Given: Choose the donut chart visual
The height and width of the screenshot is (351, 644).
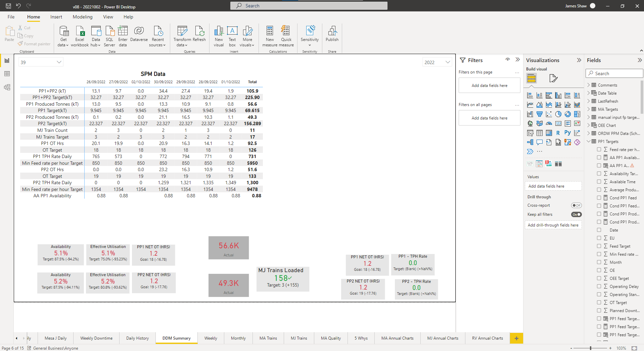Looking at the screenshot, I should [x=567, y=114].
